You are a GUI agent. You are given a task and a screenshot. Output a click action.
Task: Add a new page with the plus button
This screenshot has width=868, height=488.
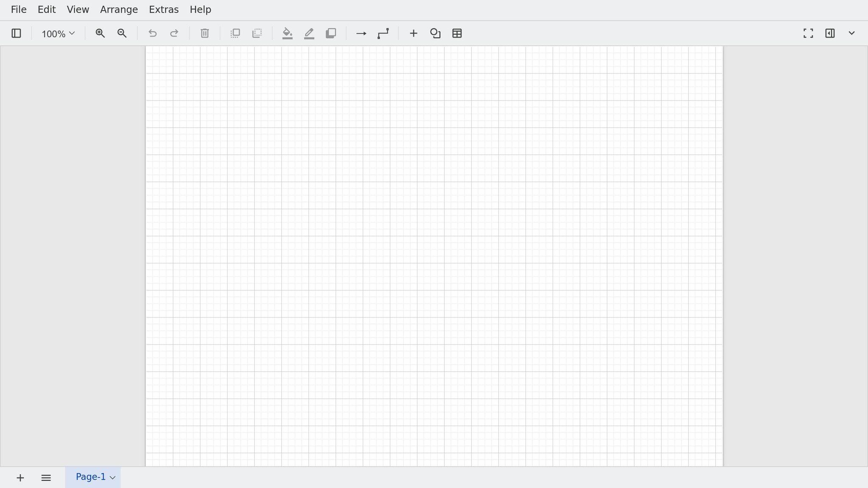(x=20, y=477)
